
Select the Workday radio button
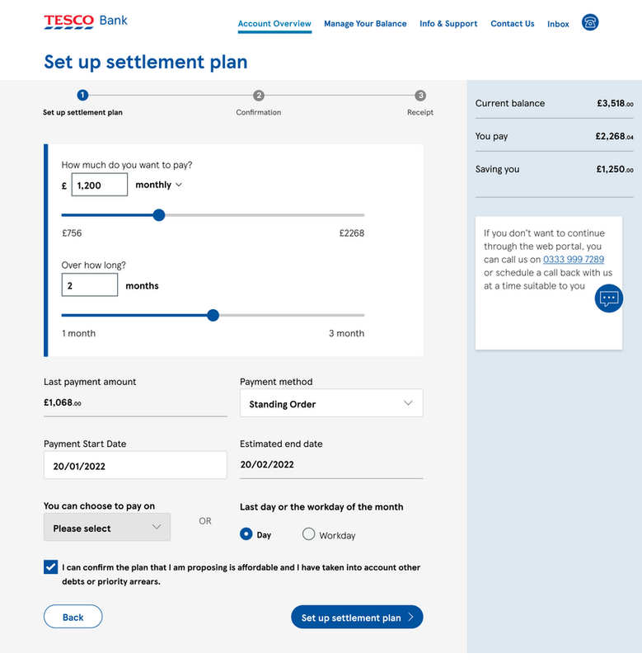coord(308,534)
